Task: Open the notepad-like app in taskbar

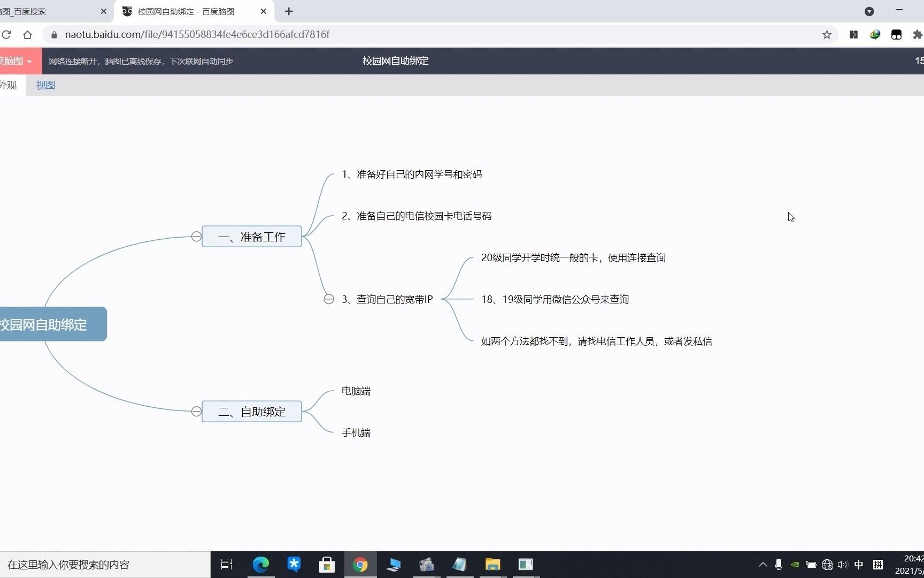Action: [x=459, y=565]
